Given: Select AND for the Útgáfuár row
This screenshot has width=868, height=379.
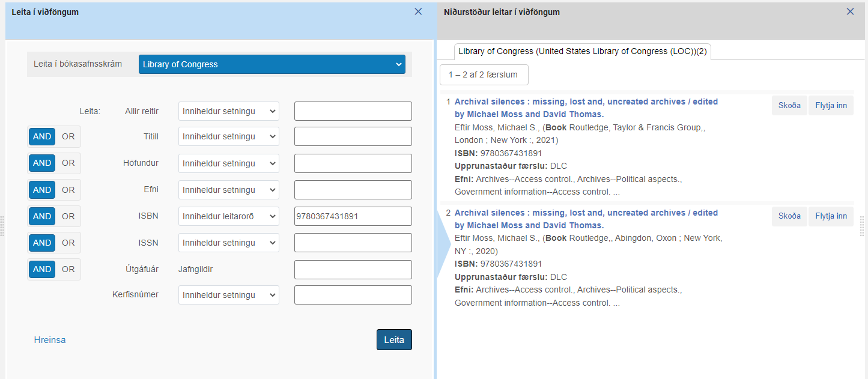Looking at the screenshot, I should click(42, 269).
